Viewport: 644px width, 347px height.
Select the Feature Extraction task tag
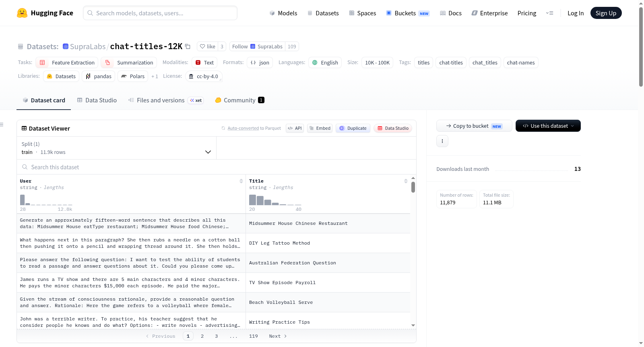[67, 62]
